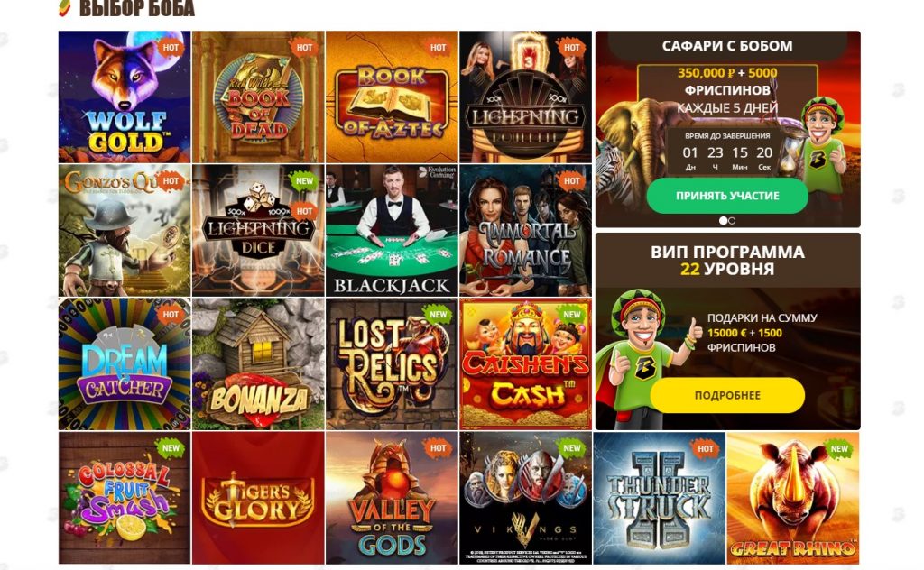Click the green ПРИНЯТЬ УЧАСТИЕ button
Screen dimensions: 924x570
click(727, 196)
